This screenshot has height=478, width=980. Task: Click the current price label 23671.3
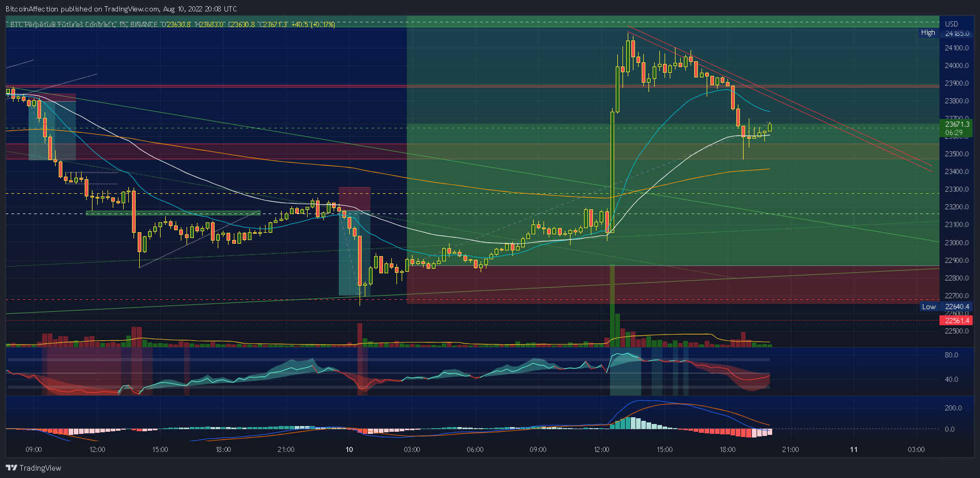pos(957,124)
